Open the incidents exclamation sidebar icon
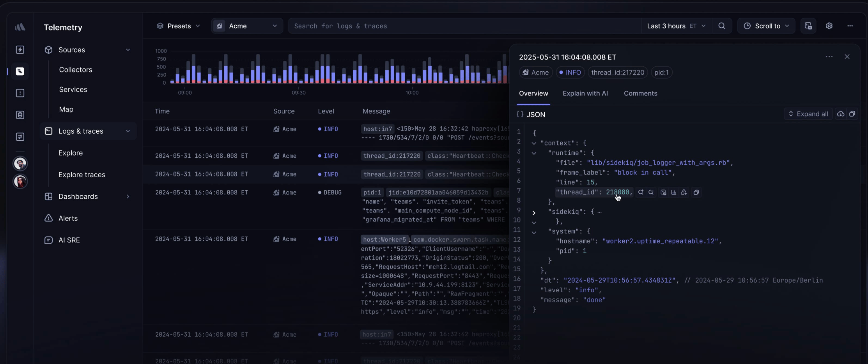 20,93
